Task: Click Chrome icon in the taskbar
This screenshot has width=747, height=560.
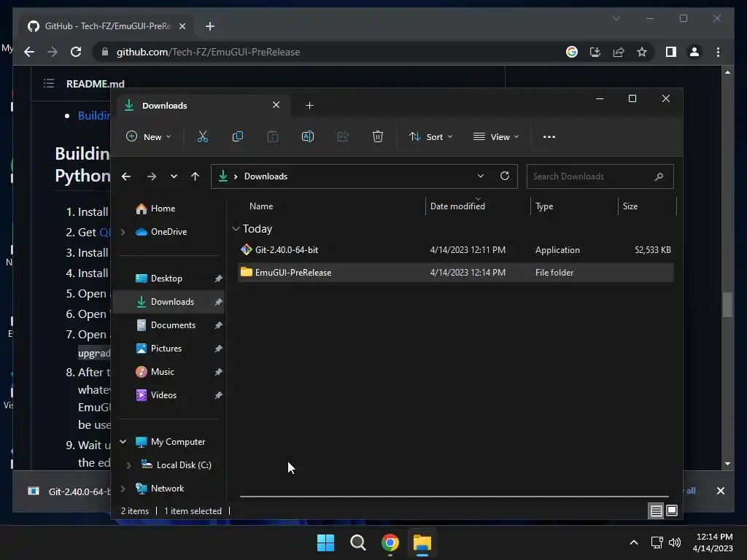Action: point(390,542)
